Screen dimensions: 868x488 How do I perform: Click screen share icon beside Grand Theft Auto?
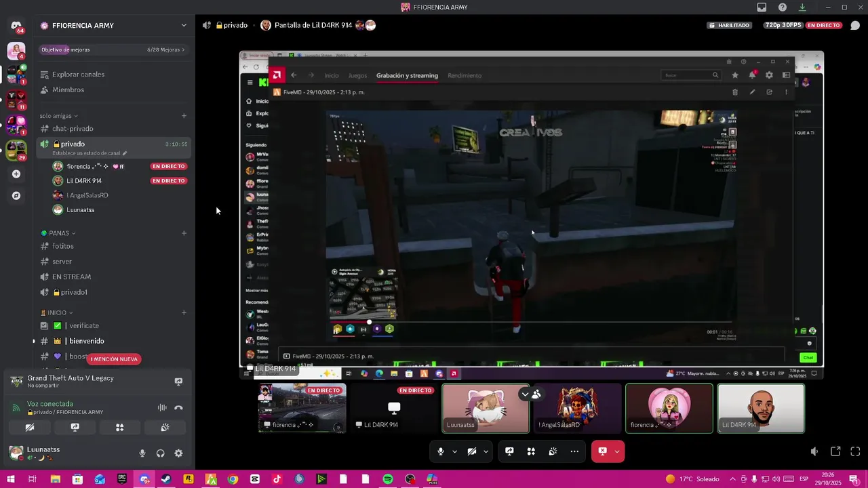[x=178, y=382]
